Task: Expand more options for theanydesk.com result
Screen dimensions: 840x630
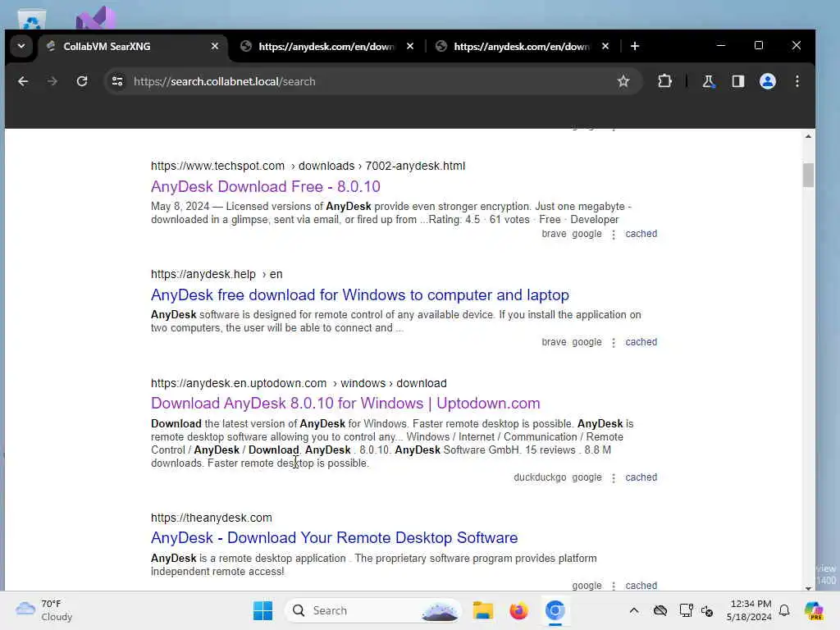Action: click(x=614, y=586)
